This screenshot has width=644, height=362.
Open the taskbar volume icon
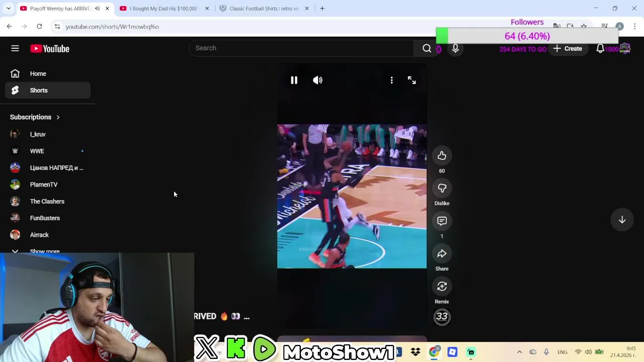588,352
